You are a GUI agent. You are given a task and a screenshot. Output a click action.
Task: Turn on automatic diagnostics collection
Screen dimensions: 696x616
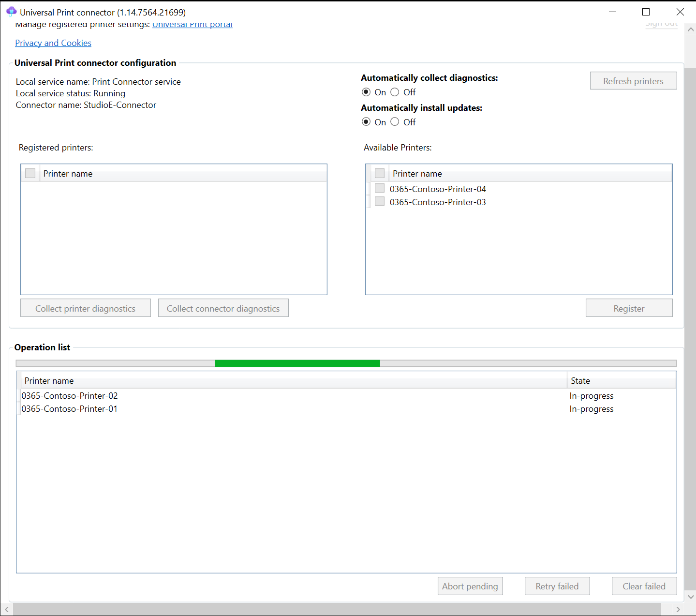[366, 92]
